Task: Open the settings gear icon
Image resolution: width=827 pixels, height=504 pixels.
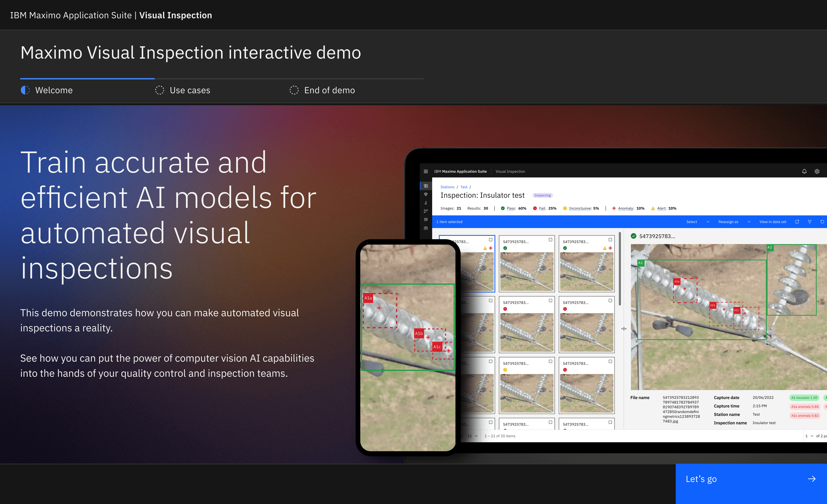Action: (x=817, y=172)
